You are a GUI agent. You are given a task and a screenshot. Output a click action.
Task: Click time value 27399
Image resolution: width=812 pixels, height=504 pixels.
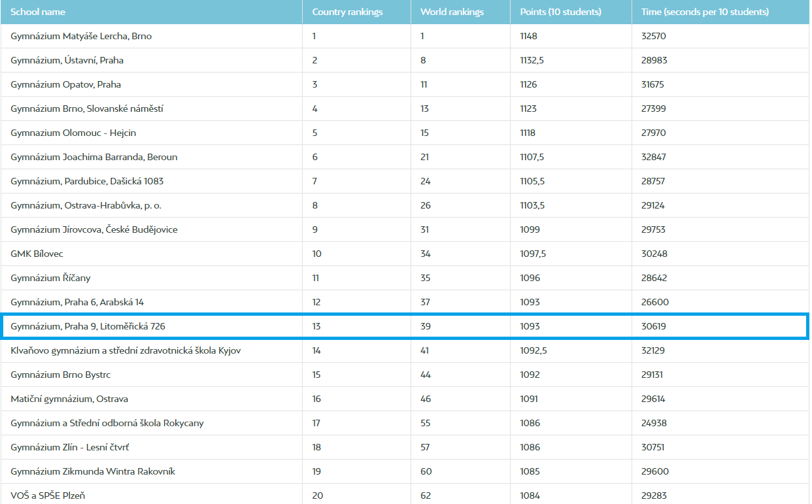(653, 109)
